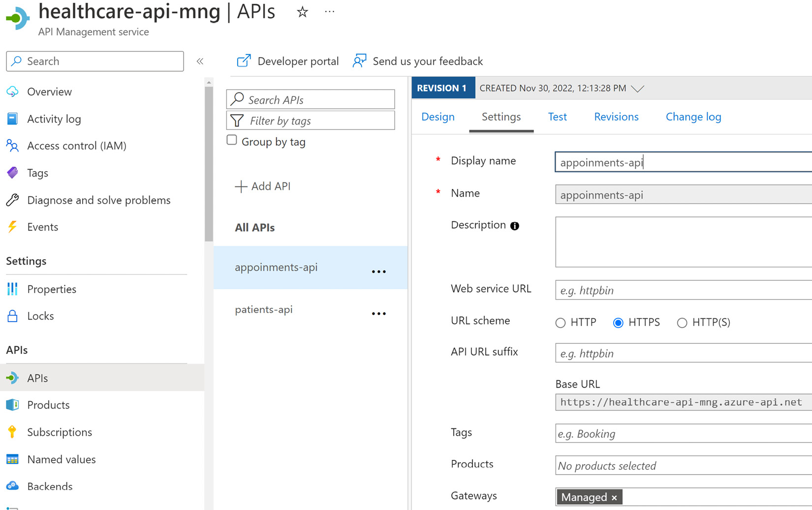Switch to the Settings tab
The height and width of the screenshot is (510, 812).
[x=501, y=117]
